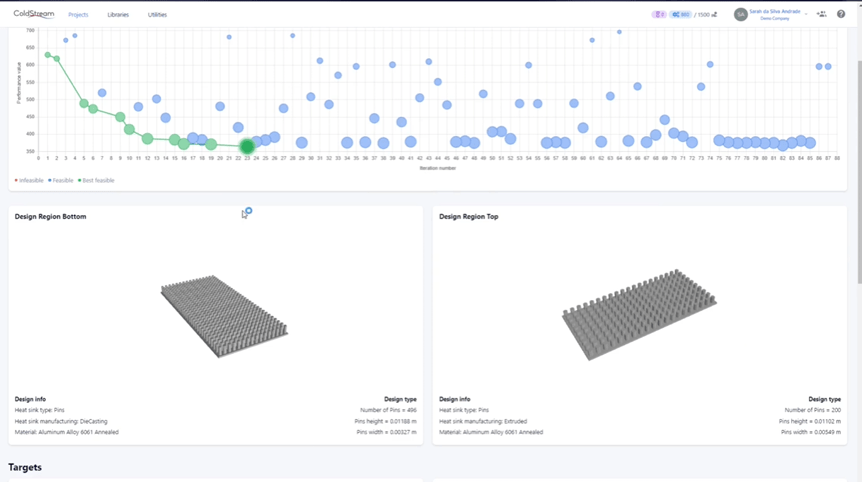Toggle the Feasible legend entry
862x482 pixels.
(x=62, y=181)
